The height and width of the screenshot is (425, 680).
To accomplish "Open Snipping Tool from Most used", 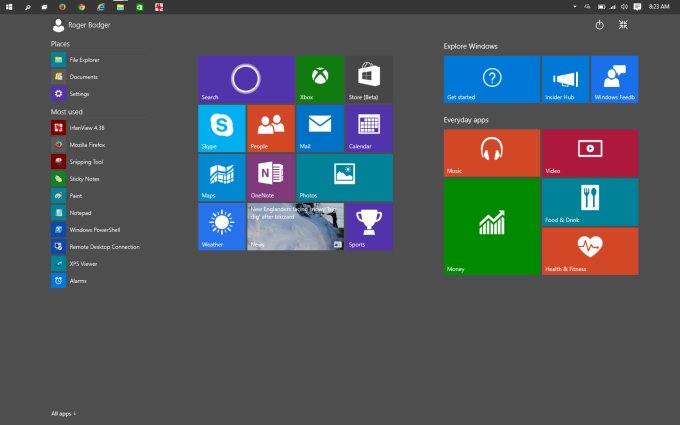I will (x=85, y=162).
